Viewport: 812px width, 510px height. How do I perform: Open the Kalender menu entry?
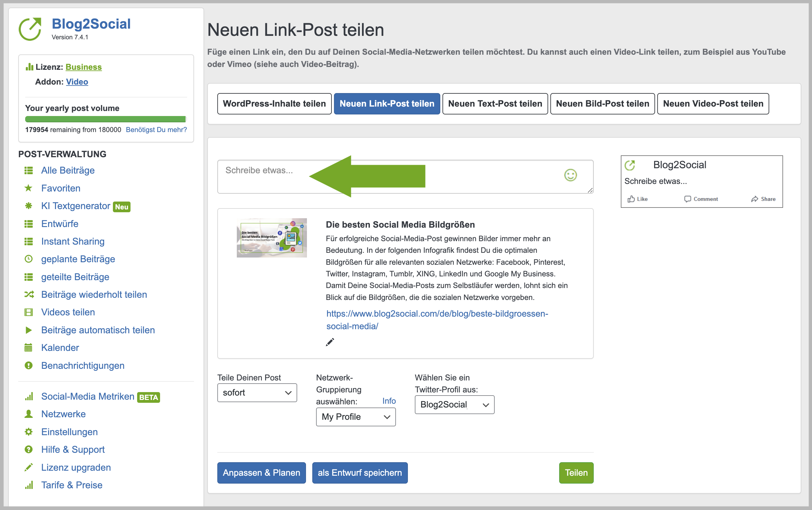60,347
